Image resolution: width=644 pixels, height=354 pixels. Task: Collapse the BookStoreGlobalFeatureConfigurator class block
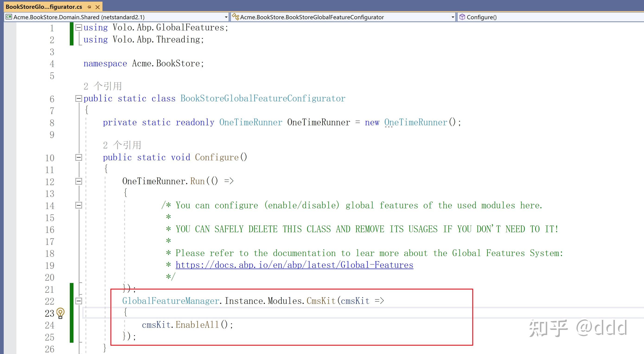point(79,99)
